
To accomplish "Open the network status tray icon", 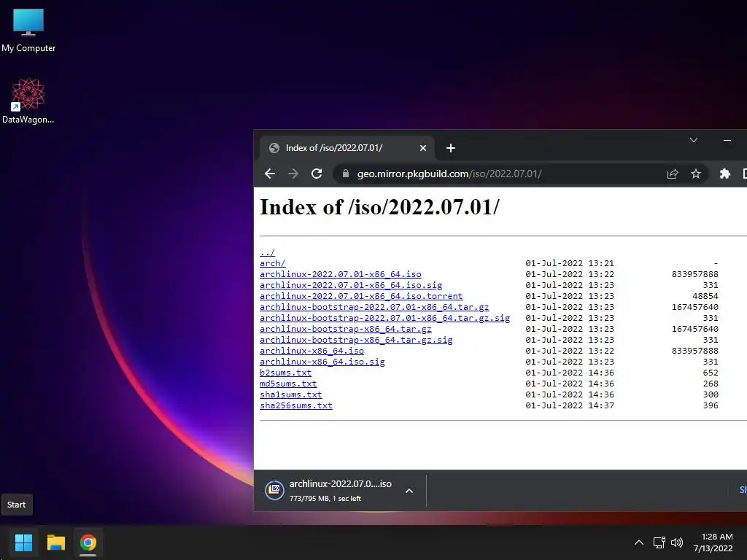I will pos(659,542).
